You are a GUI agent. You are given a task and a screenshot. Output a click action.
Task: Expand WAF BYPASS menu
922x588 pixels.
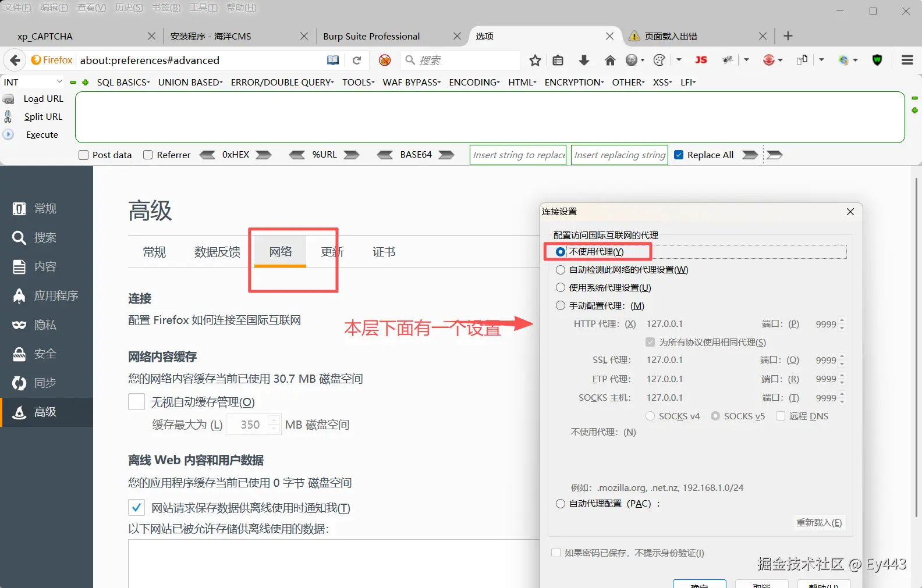point(412,82)
